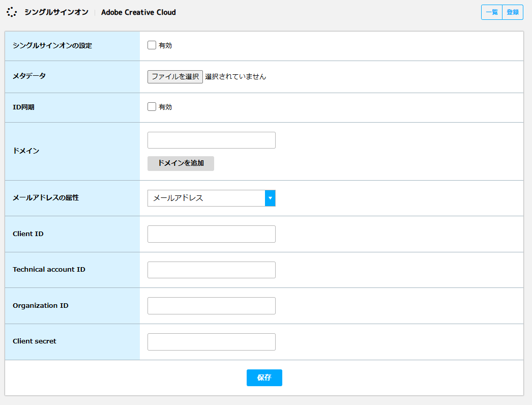Enable the ID同期 checkbox
532x405 pixels.
click(x=152, y=107)
